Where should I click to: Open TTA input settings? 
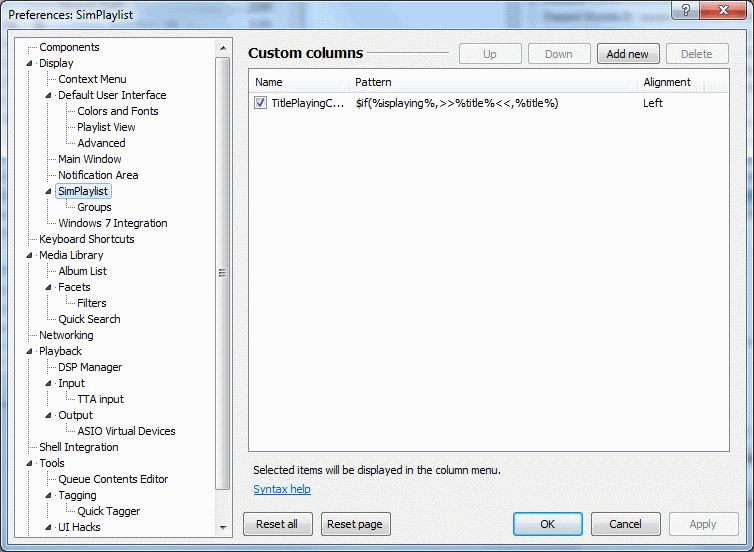pos(101,399)
